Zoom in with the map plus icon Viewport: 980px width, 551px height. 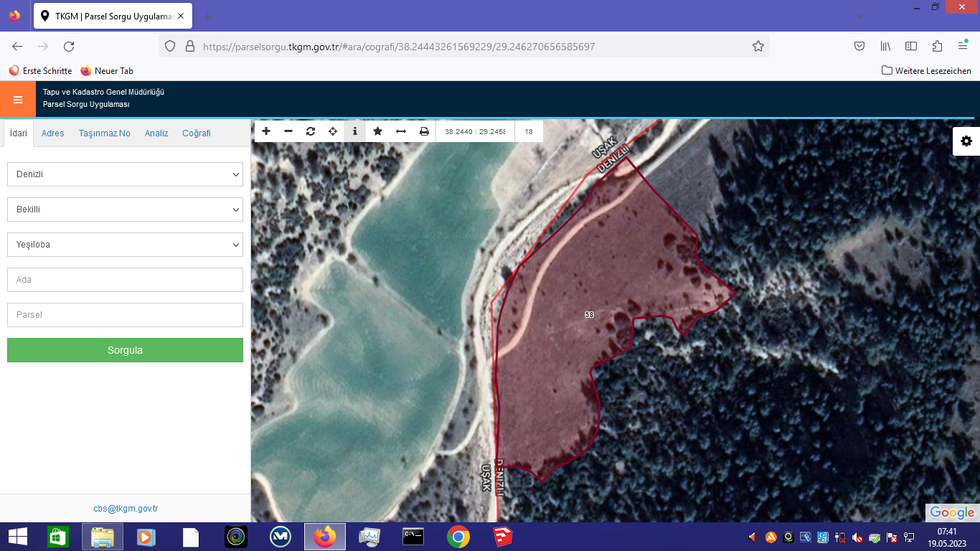click(266, 131)
